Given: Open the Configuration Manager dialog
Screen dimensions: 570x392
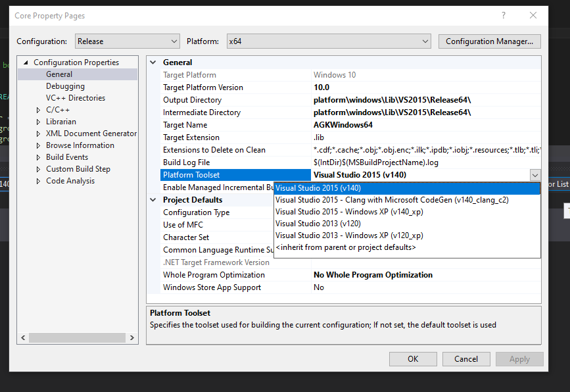Looking at the screenshot, I should tap(489, 41).
